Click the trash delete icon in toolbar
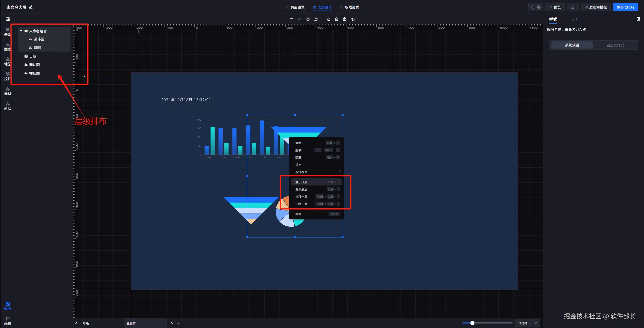 [337, 19]
